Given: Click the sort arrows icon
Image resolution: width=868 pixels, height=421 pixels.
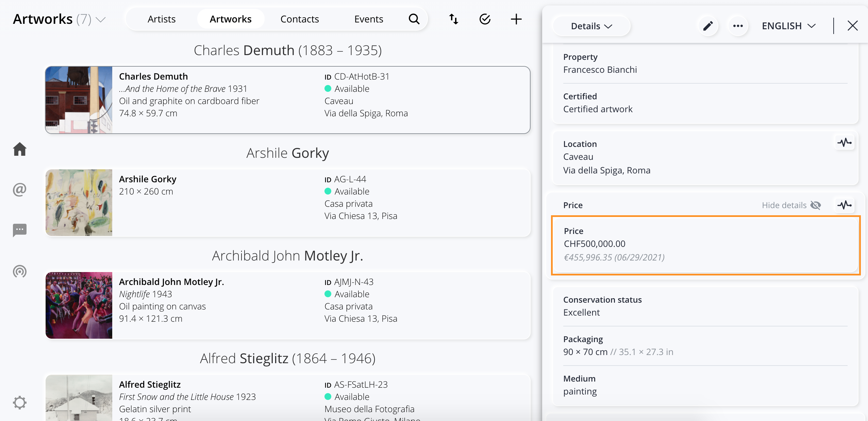Looking at the screenshot, I should pos(454,19).
